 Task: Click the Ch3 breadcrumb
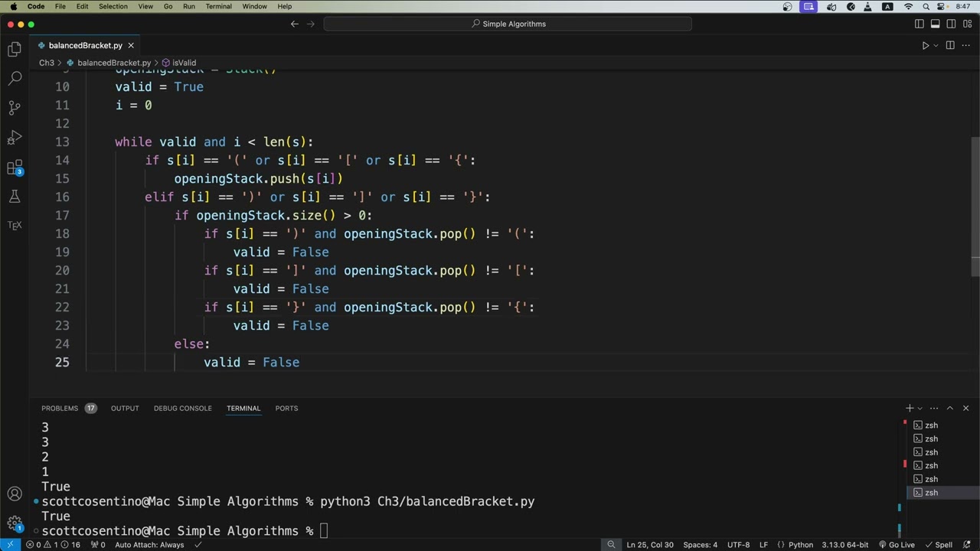click(47, 63)
